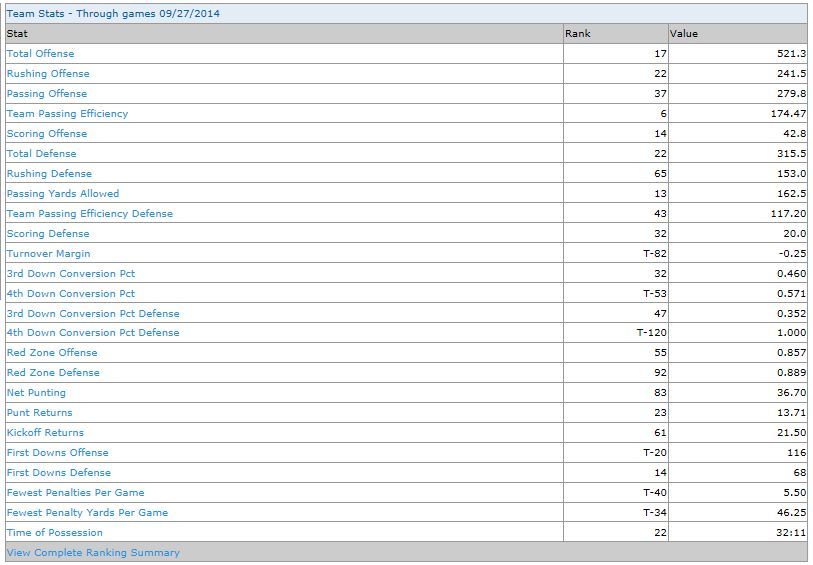Select the 3rd down value 0.460
This screenshot has width=813, height=565.
tap(791, 273)
